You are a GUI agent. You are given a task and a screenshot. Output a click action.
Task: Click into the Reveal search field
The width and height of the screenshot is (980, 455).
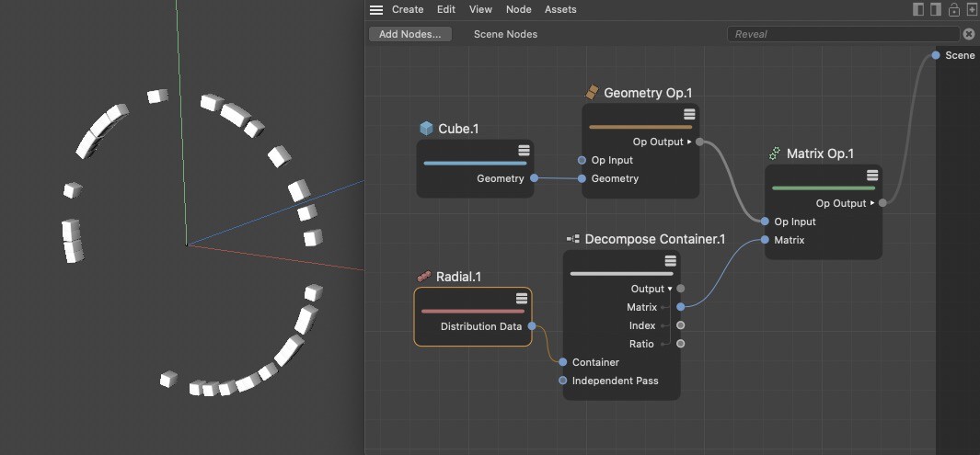(843, 34)
